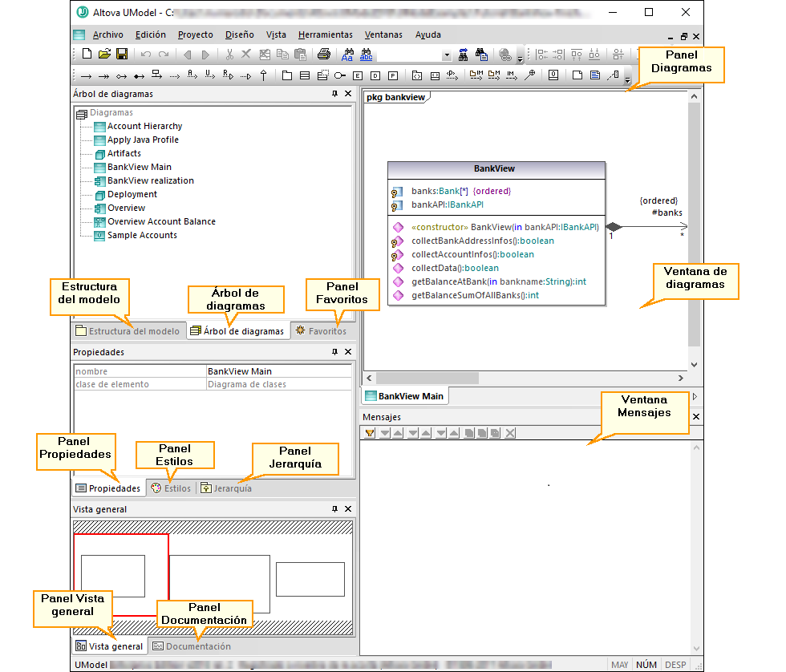
Task: Select Apply Java Profile diagram
Action: coord(143,140)
